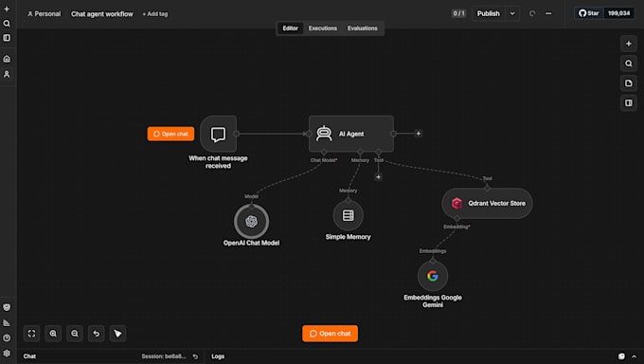The width and height of the screenshot is (644, 364).
Task: Open the three-dot workflow menu
Action: [x=548, y=13]
